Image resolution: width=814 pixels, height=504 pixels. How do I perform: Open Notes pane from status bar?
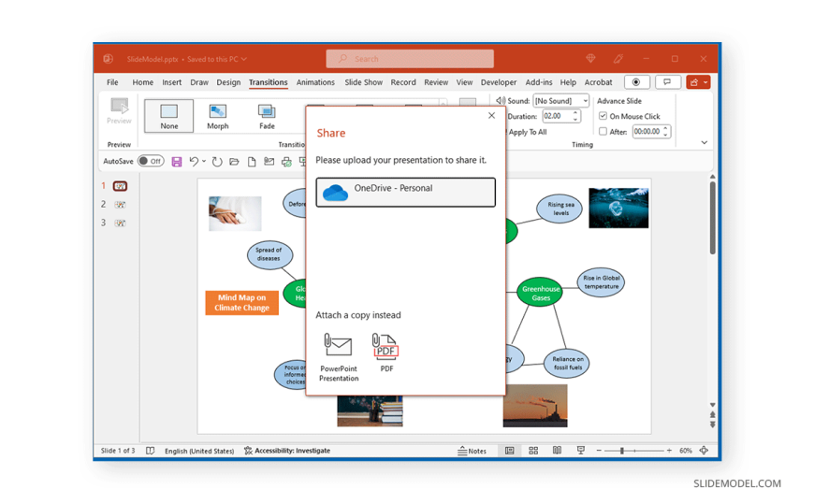click(x=472, y=451)
